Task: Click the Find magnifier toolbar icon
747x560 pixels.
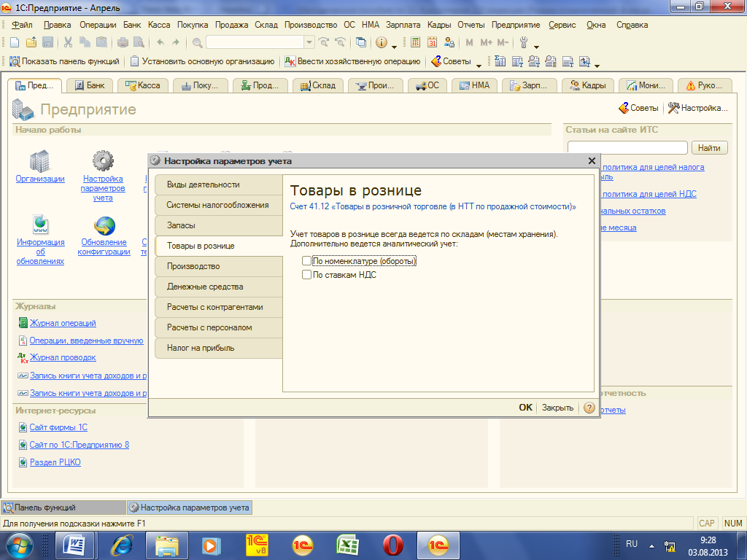Action: point(197,43)
